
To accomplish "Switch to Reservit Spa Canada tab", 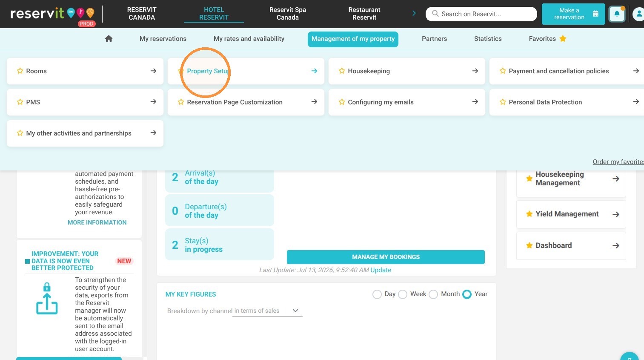I will (x=288, y=14).
